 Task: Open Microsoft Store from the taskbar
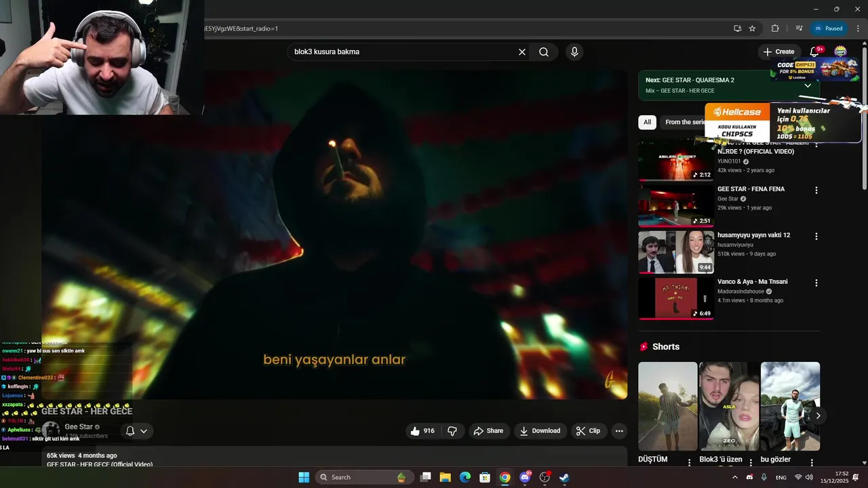click(x=485, y=477)
